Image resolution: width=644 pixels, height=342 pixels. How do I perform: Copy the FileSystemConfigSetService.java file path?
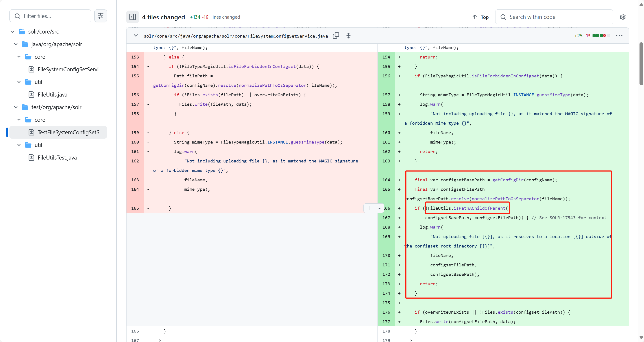(x=336, y=36)
